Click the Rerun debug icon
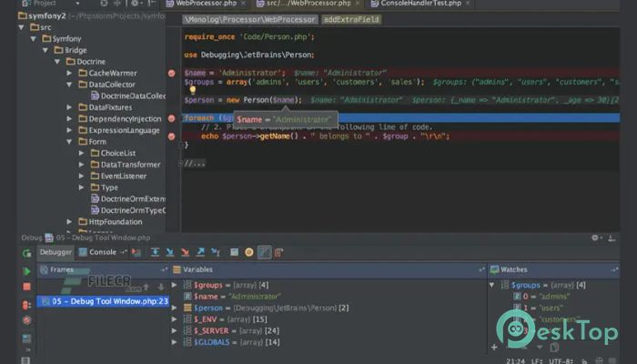The width and height of the screenshot is (637, 364). click(26, 253)
